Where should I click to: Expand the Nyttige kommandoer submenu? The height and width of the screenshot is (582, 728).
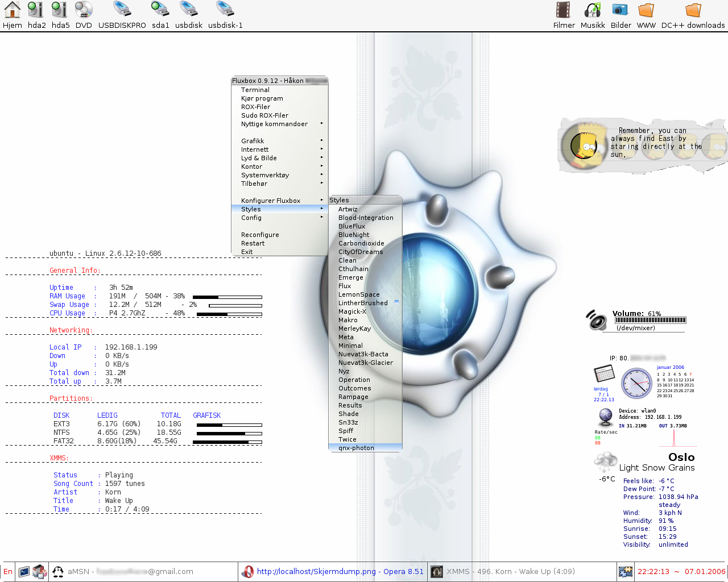click(x=280, y=124)
